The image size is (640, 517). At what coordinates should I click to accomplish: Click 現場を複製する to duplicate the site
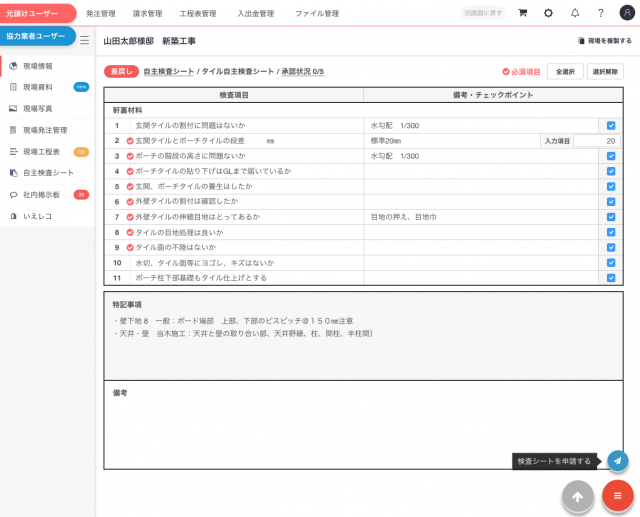tap(605, 41)
